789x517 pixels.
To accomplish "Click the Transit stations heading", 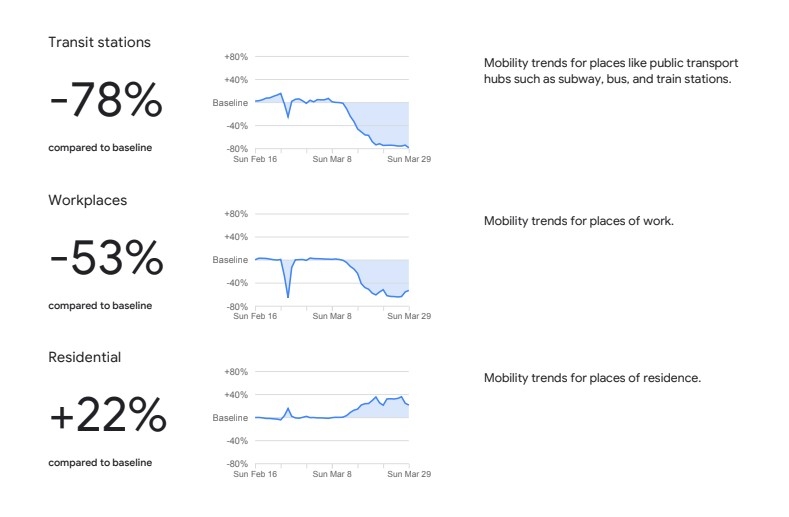I will (x=100, y=42).
